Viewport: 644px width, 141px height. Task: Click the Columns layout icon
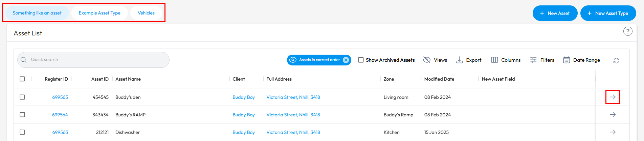tap(494, 60)
